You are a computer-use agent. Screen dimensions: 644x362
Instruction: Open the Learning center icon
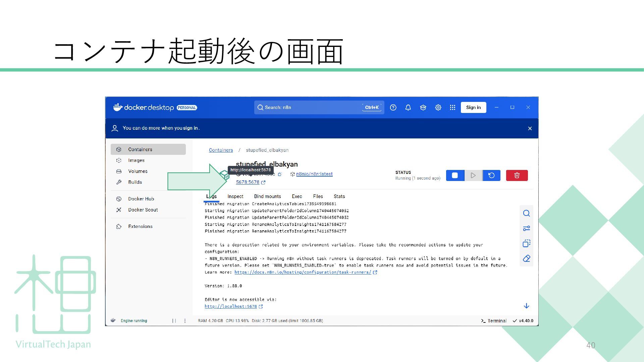pos(423,108)
